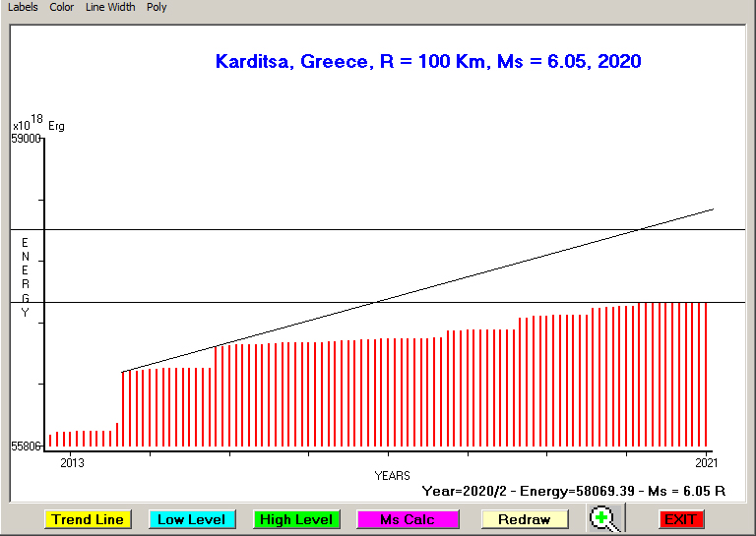This screenshot has width=756, height=536.
Task: Click the red EXIT button
Action: 680,519
